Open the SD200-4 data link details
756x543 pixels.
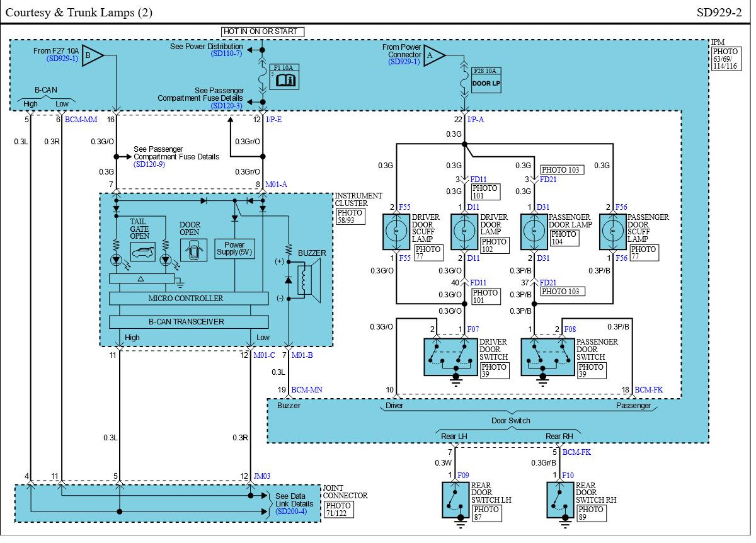[x=291, y=511]
